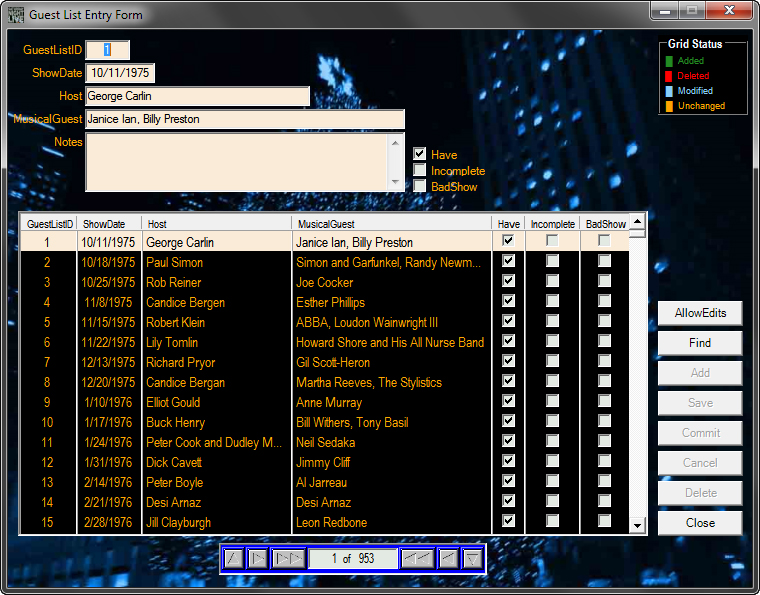Click the single left-arrow record button
Viewport: 760px width, 595px height.
448,558
